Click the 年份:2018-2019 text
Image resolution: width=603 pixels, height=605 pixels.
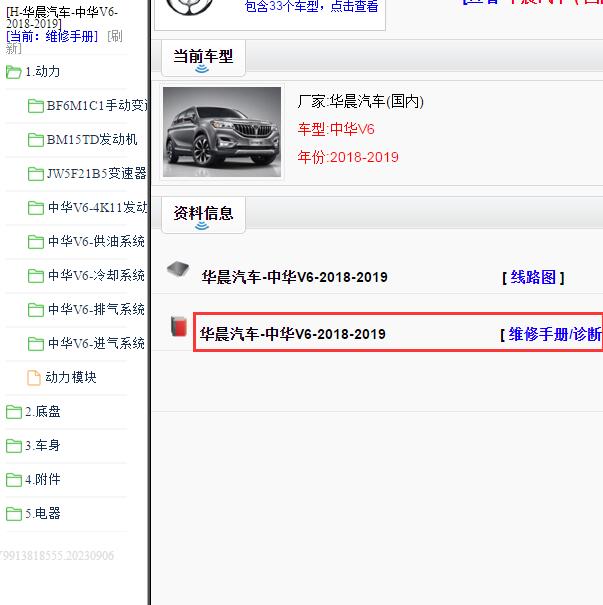coord(348,157)
